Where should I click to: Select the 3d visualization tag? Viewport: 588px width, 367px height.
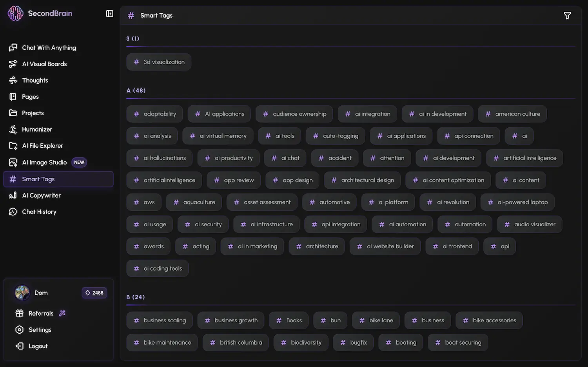click(158, 61)
